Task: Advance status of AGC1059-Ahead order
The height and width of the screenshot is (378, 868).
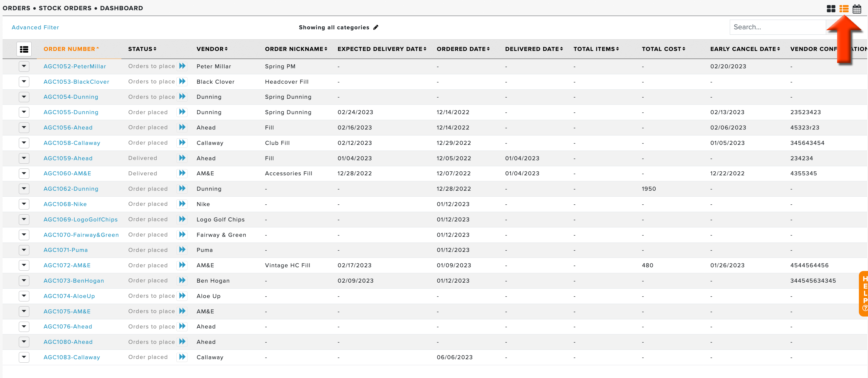Action: coord(182,158)
